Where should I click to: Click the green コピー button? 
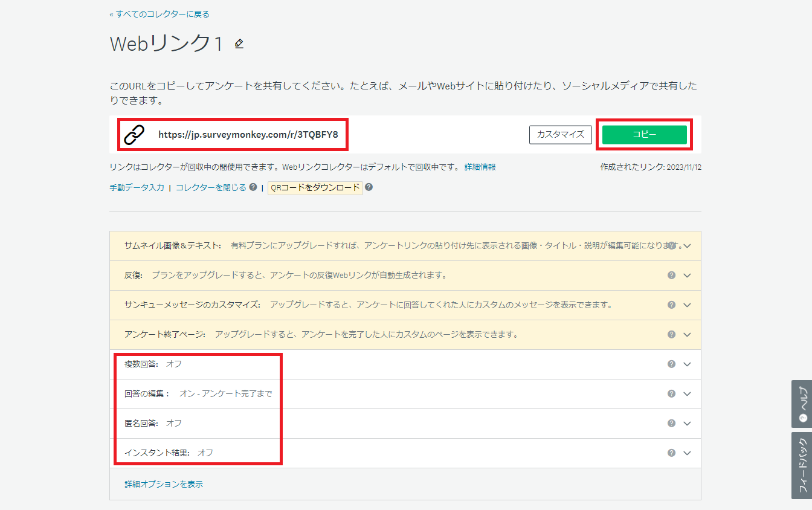point(644,134)
